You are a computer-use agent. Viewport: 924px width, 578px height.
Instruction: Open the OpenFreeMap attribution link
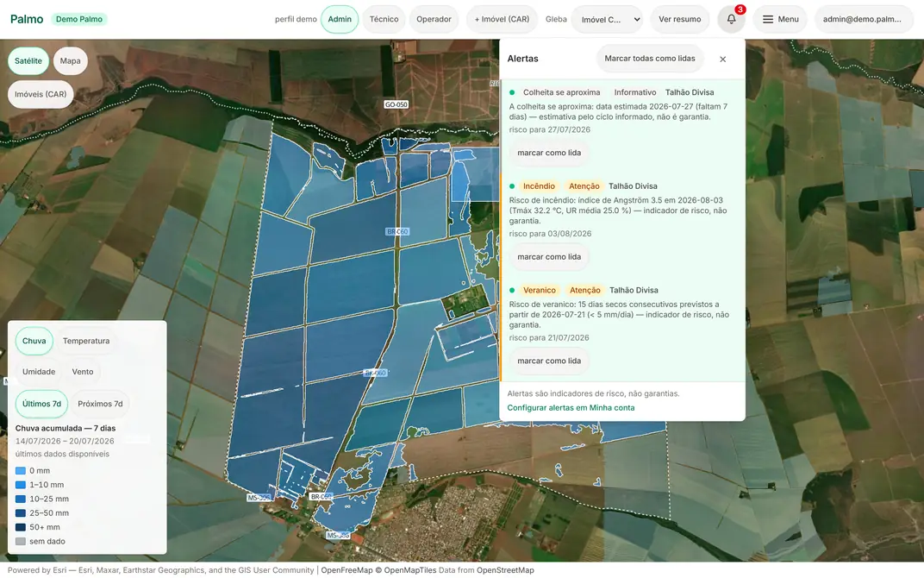346,570
